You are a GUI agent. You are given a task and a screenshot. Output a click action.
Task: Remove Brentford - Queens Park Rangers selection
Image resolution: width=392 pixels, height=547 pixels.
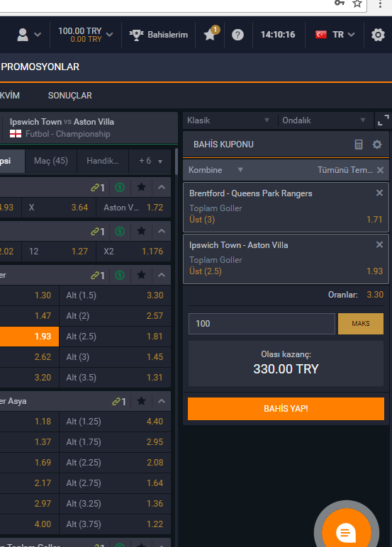click(x=379, y=193)
